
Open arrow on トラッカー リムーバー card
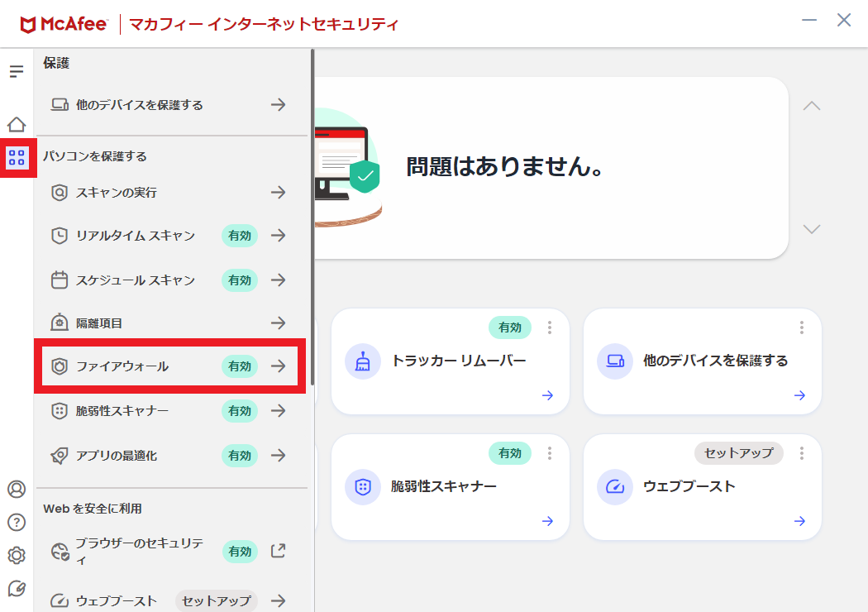(x=547, y=394)
